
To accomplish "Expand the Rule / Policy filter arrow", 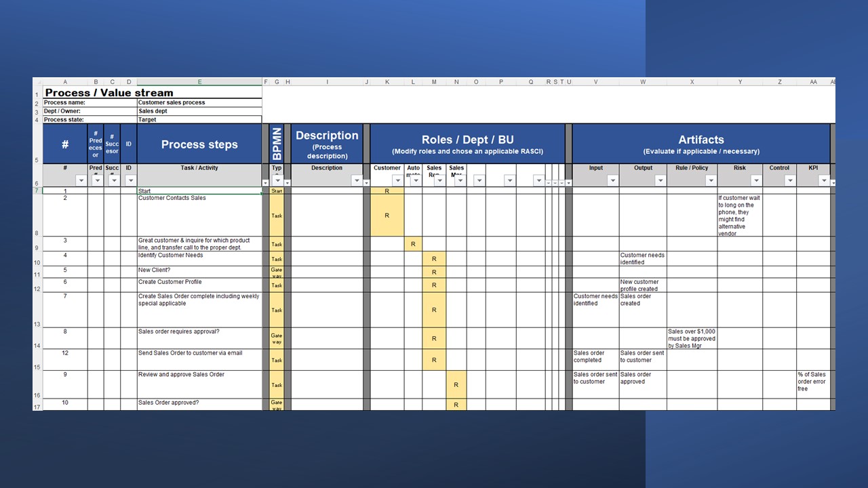I will (711, 181).
